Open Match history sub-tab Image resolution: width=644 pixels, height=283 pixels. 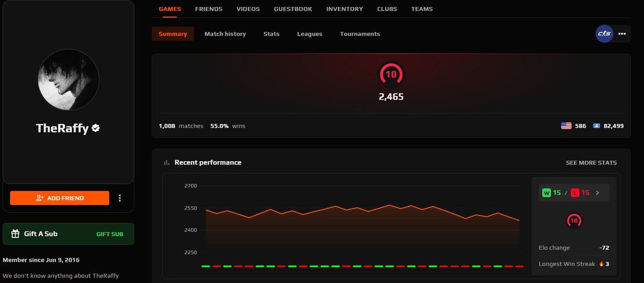pos(225,34)
